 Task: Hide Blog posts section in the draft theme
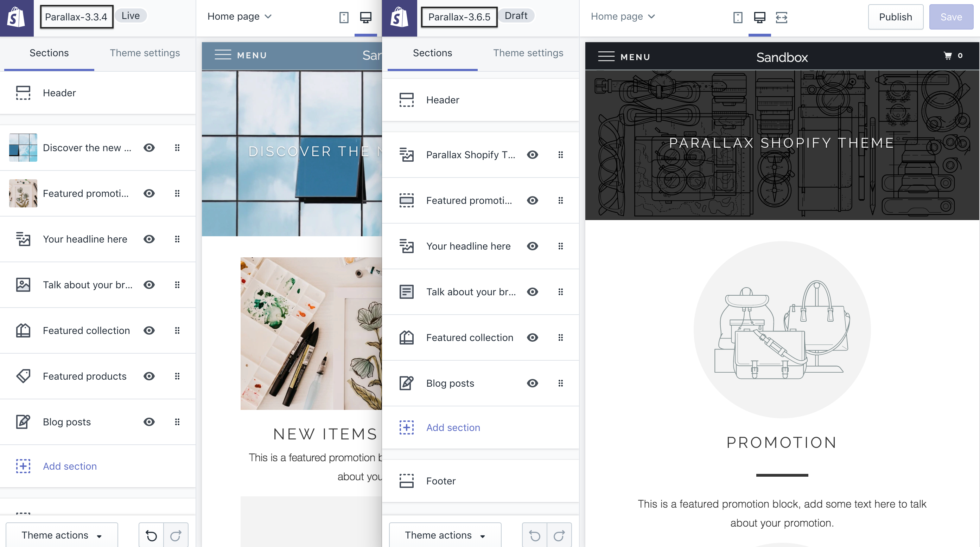[532, 383]
